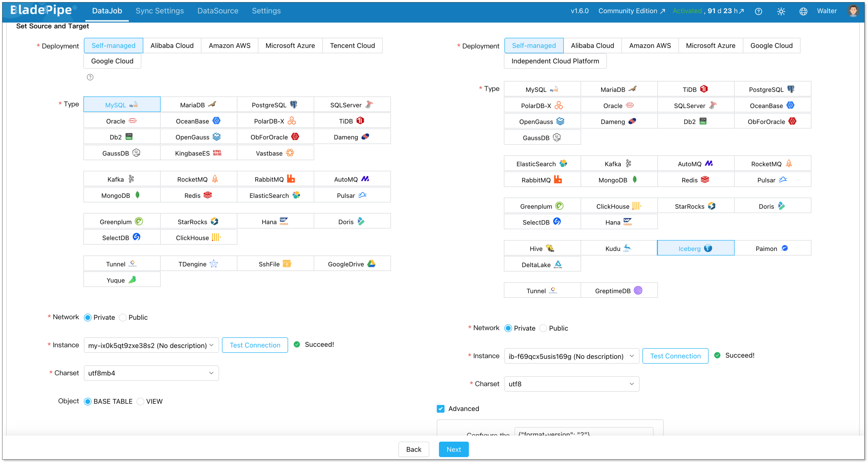The height and width of the screenshot is (463, 868).
Task: Select source Alibaba Cloud deployment
Action: click(172, 45)
